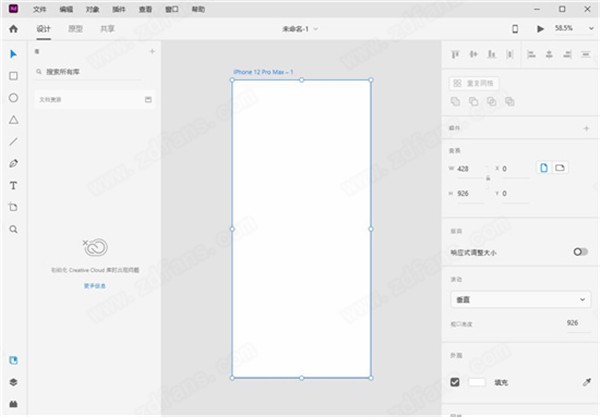Open the Object menu
This screenshot has width=600, height=417.
[92, 9]
